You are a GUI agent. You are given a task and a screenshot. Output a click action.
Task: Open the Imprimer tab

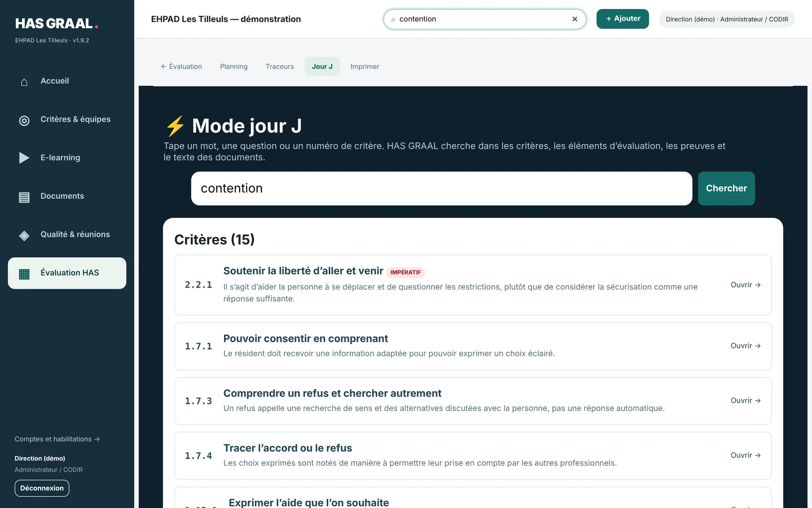pyautogui.click(x=365, y=67)
